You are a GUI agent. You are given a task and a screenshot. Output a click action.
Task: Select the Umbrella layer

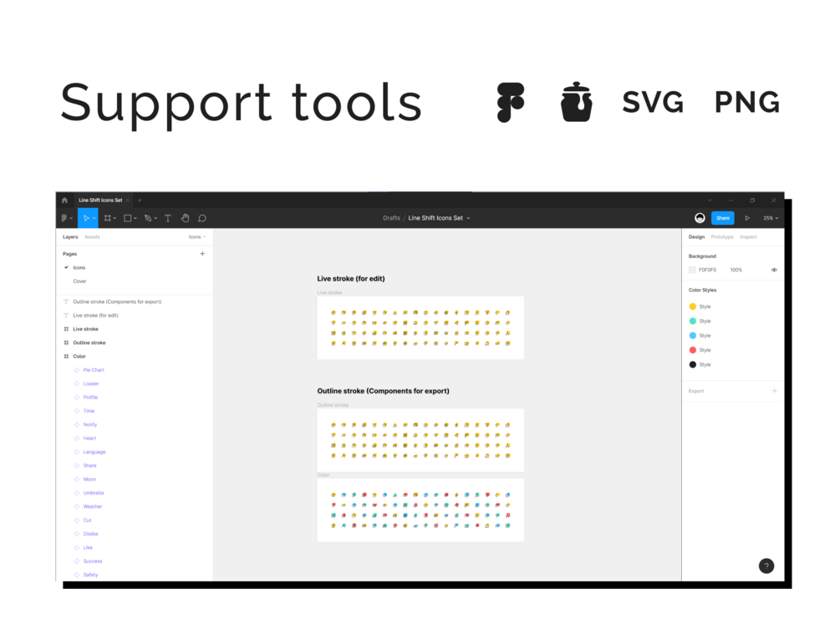(x=94, y=493)
